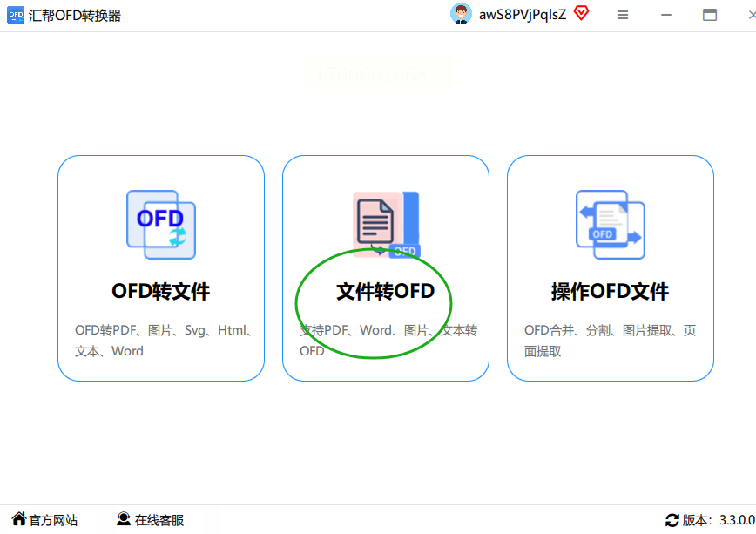Click description 'OFD合并、分割、图片提取、页面提取'

pyautogui.click(x=611, y=341)
